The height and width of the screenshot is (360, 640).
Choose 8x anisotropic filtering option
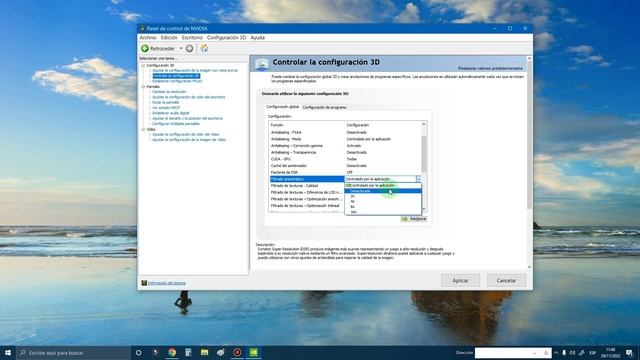383,207
